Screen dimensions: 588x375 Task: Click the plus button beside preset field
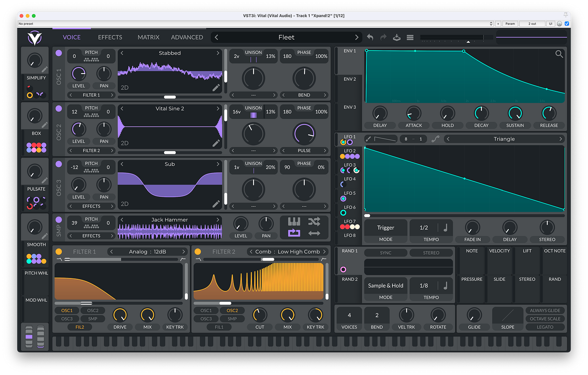[x=498, y=24]
